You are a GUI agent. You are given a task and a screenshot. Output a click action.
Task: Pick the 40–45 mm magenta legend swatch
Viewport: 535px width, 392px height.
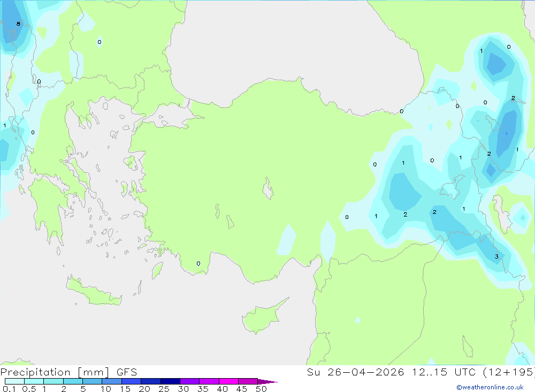228,381
